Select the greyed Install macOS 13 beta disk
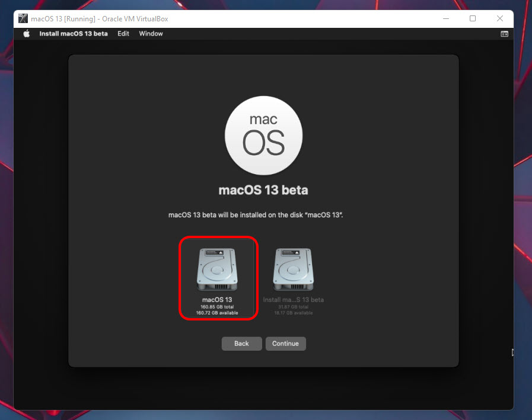Screen dimensions: 532x420 [294, 270]
